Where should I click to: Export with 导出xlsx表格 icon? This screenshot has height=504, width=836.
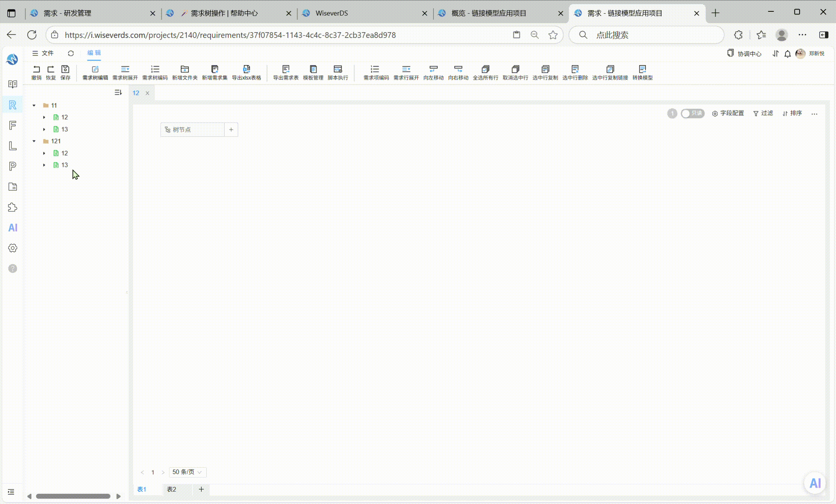pyautogui.click(x=246, y=69)
